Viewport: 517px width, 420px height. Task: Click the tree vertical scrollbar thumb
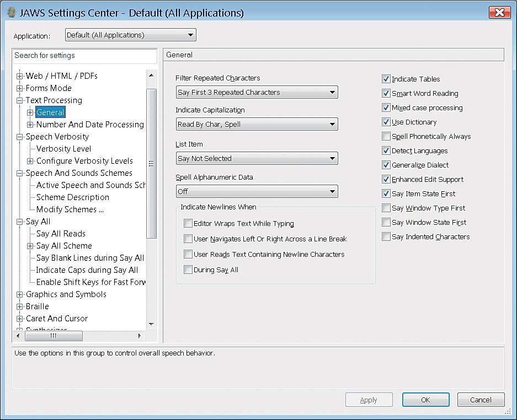(152, 163)
